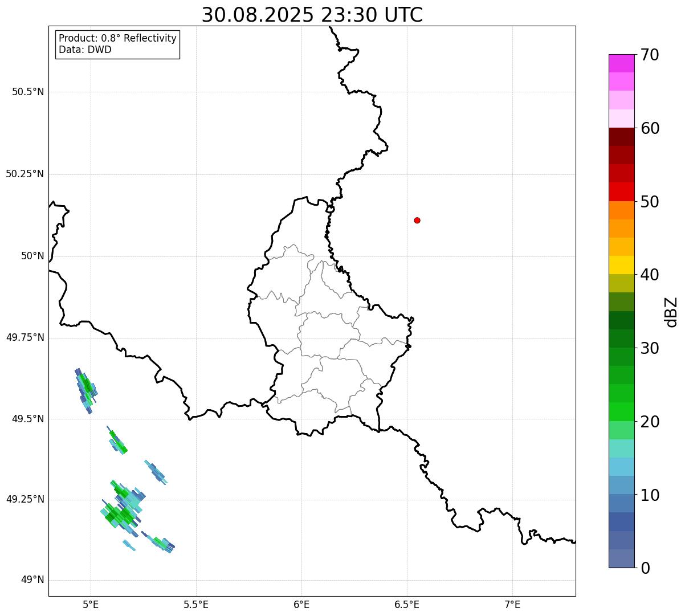Click the 6.5°E longitude label
The width and height of the screenshot is (685, 616).
(x=407, y=605)
